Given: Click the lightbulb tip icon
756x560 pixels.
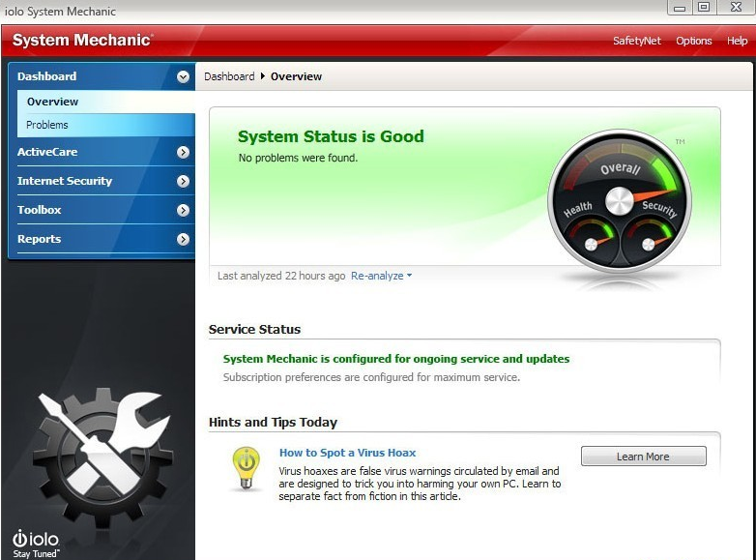Looking at the screenshot, I should click(247, 469).
